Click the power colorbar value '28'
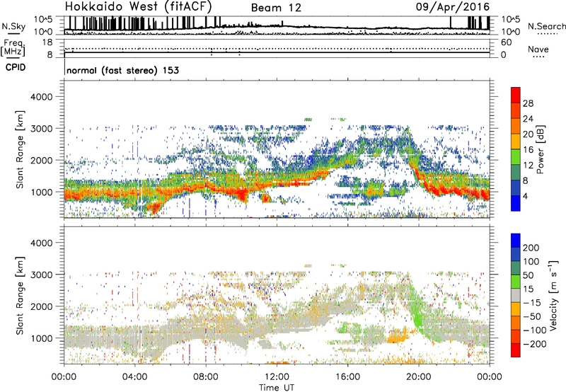The width and height of the screenshot is (566, 392). pos(528,103)
